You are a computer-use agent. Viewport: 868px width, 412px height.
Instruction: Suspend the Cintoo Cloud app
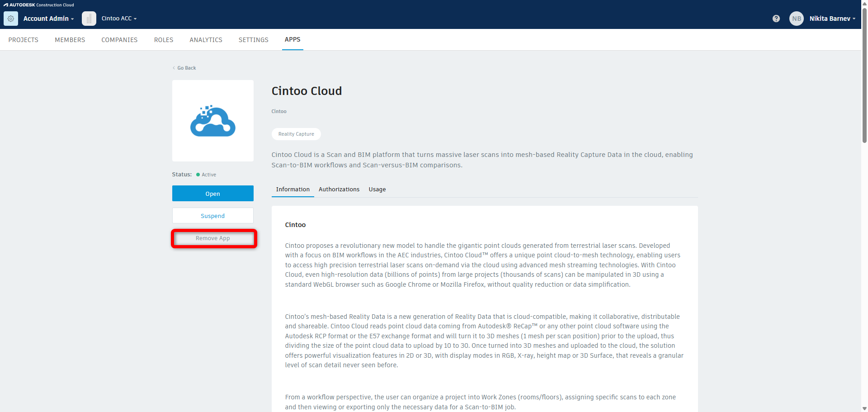[213, 216]
